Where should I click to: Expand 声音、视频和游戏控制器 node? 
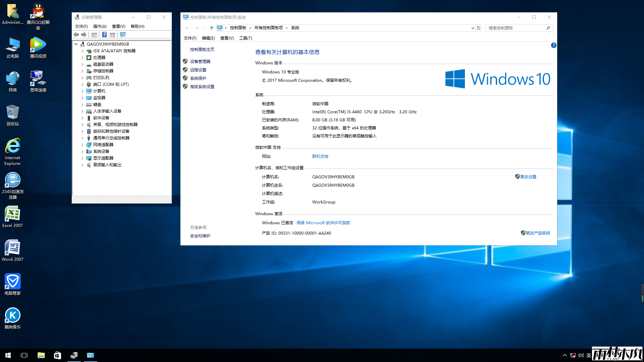point(82,125)
